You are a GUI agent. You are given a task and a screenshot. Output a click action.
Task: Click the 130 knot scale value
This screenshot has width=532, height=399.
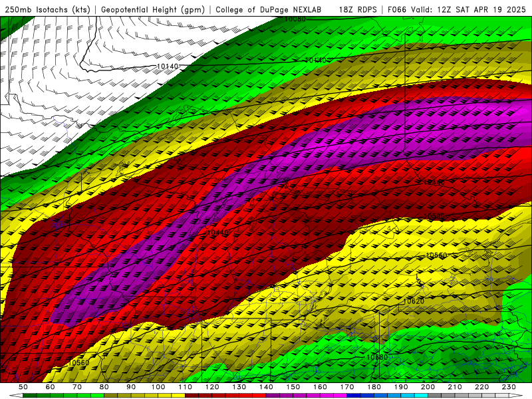click(239, 387)
